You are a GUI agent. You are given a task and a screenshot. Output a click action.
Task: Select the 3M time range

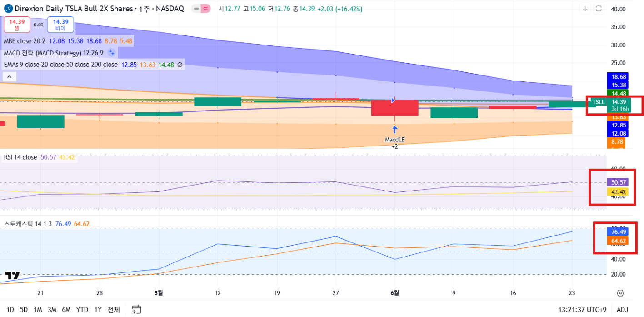click(x=52, y=310)
